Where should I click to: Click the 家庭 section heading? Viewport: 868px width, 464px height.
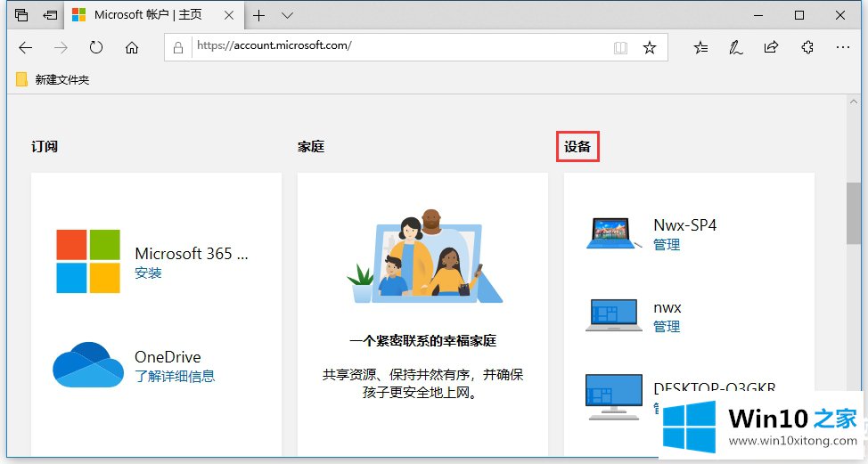(311, 147)
